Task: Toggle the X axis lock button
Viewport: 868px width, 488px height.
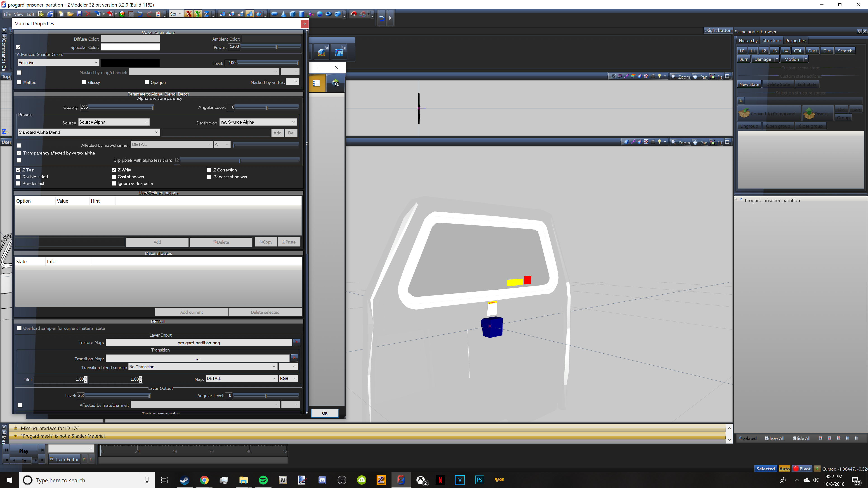Action: click(x=188, y=14)
